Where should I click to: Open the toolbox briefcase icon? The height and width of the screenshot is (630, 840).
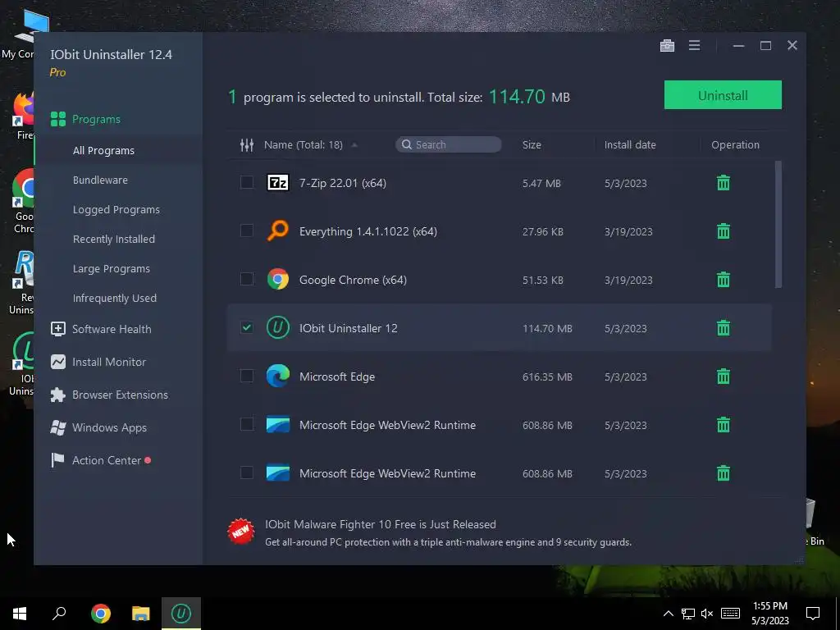667,46
